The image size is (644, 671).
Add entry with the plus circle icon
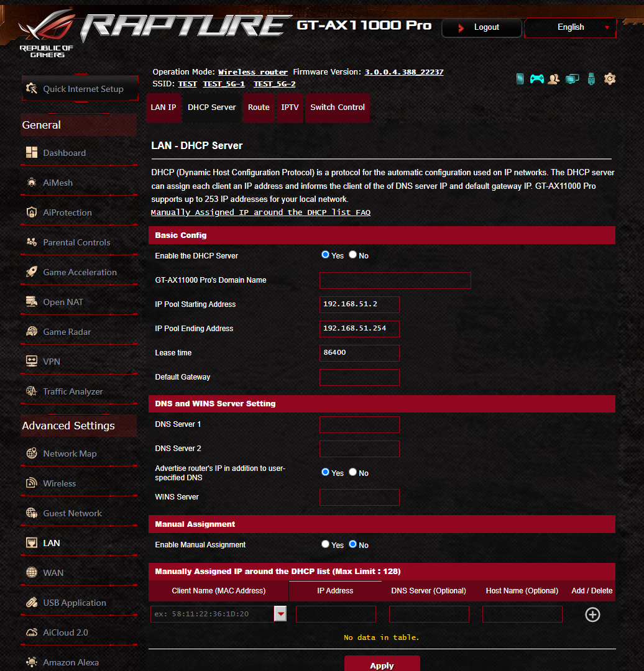592,614
